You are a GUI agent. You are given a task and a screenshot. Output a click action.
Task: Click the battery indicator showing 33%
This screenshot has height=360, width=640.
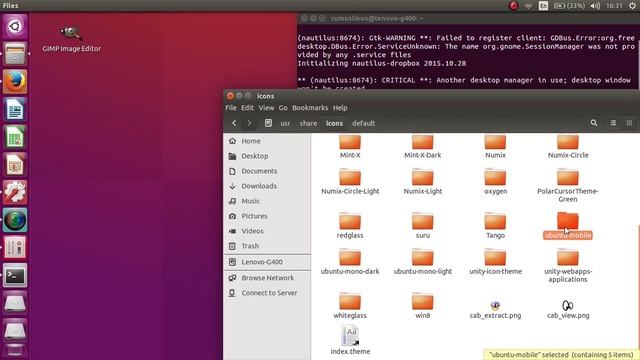pyautogui.click(x=569, y=6)
